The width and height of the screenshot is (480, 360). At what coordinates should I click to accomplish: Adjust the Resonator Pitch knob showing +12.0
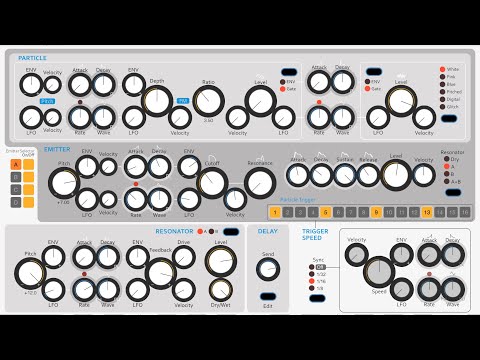(x=30, y=274)
